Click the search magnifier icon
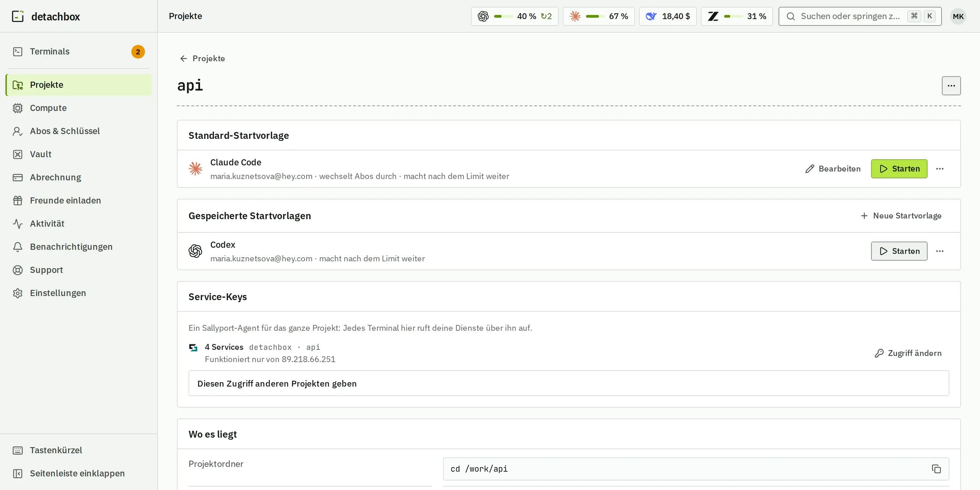980x490 pixels. [791, 16]
